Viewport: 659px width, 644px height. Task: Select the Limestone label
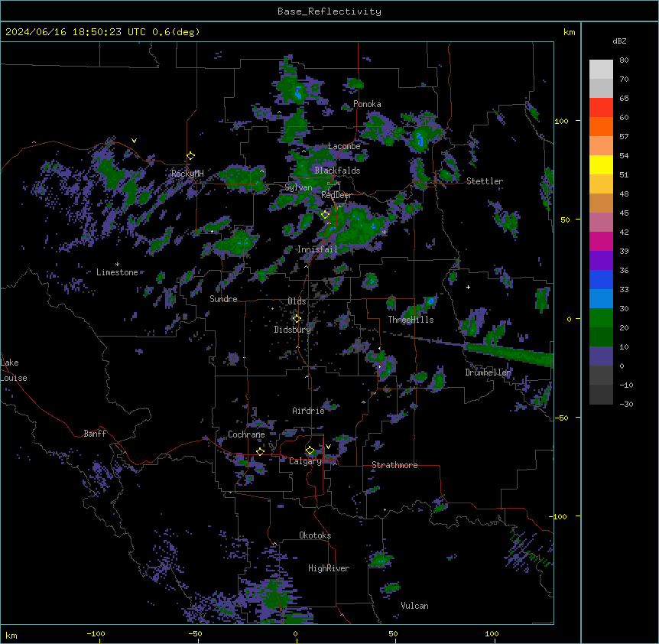tap(117, 272)
